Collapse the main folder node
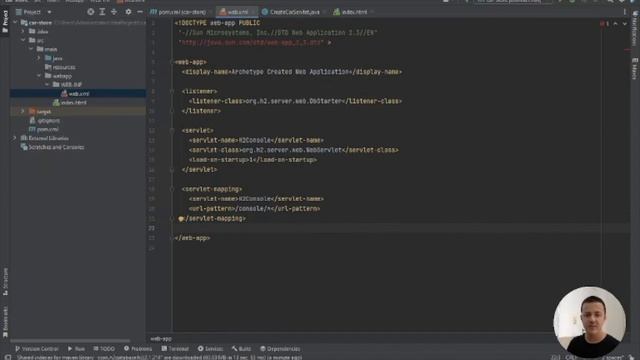This screenshot has height=360, width=640. click(x=31, y=49)
